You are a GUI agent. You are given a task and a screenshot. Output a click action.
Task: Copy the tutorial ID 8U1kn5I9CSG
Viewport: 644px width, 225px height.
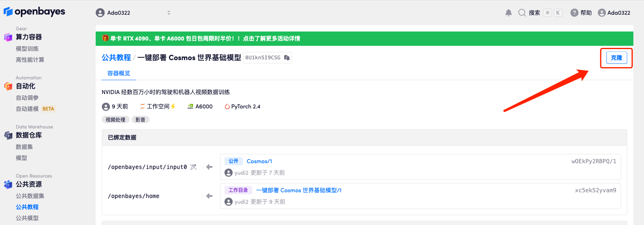pos(287,58)
